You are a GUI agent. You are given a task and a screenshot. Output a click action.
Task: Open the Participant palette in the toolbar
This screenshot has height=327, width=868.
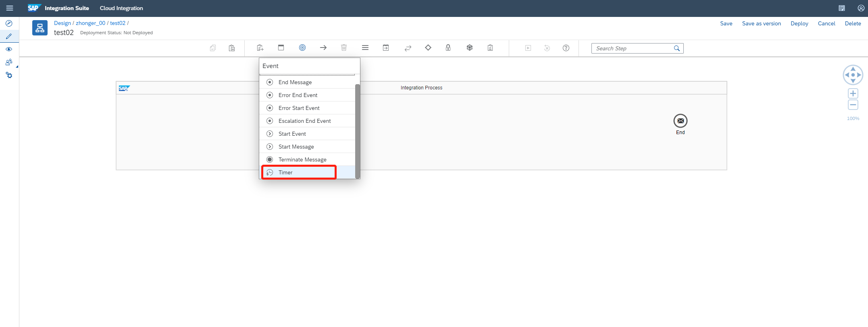pos(260,48)
